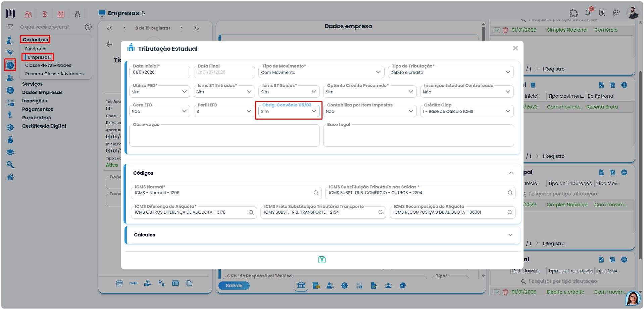Click the bank building icon in the bottom toolbar
Screen dimensions: 644x309
[301, 285]
